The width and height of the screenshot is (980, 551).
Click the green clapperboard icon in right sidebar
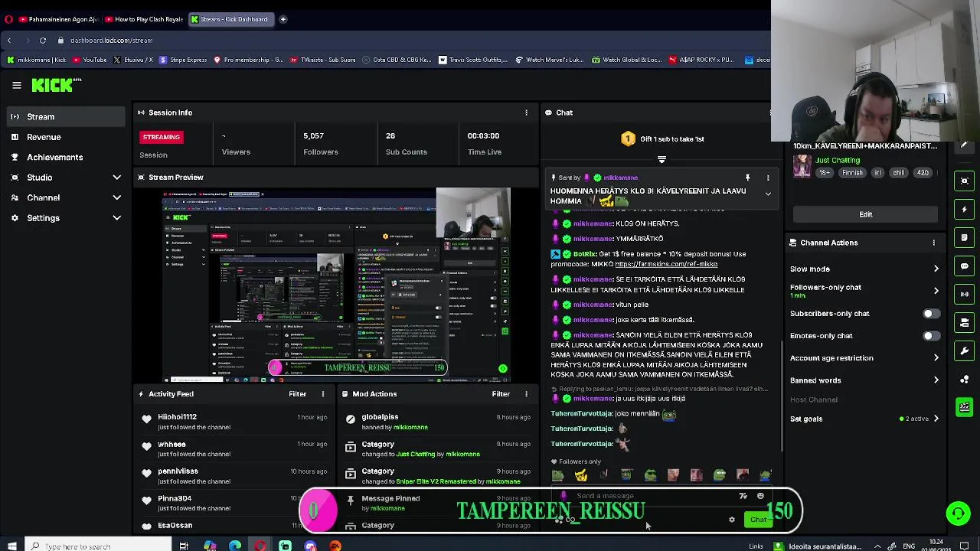point(965,407)
